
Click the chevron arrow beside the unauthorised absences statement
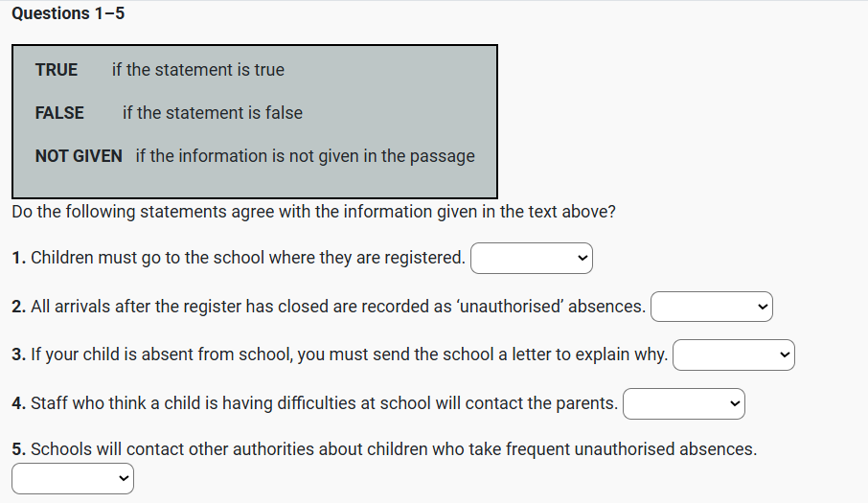pos(763,307)
